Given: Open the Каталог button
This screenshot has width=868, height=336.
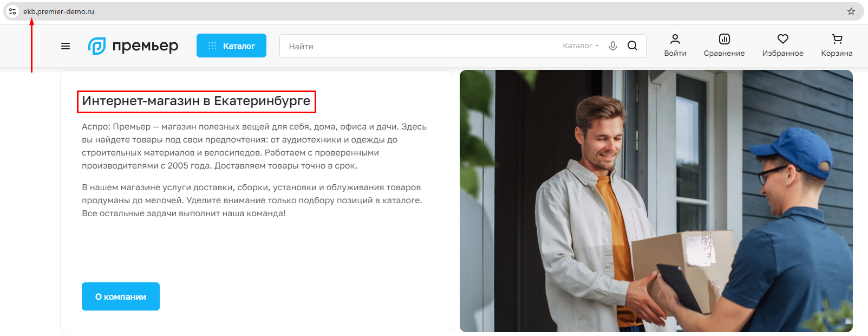Looking at the screenshot, I should pyautogui.click(x=231, y=46).
